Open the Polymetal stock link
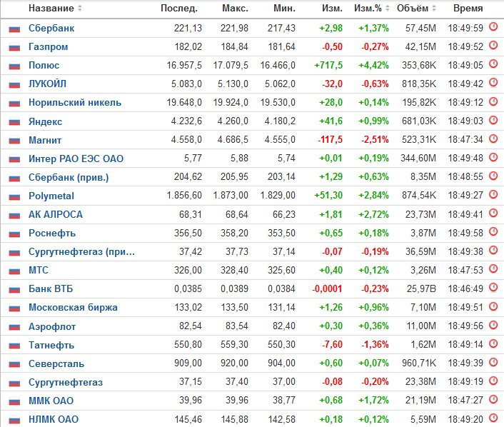Screen dimensions: 504x427 pos(51,196)
